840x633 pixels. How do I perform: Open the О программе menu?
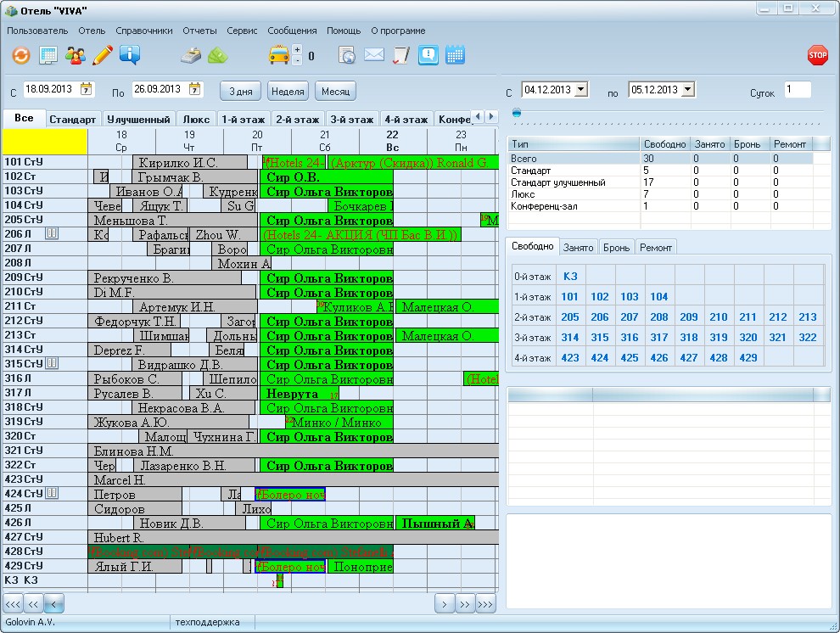pyautogui.click(x=398, y=31)
